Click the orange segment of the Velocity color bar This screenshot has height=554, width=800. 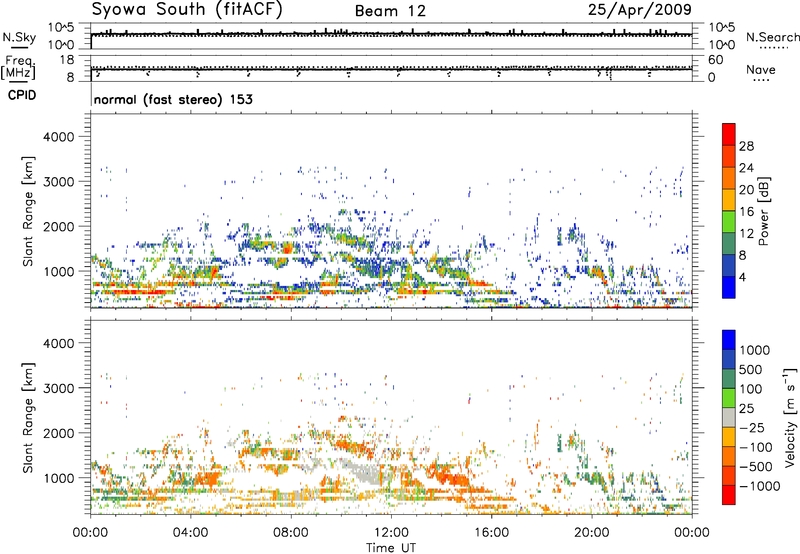pyautogui.click(x=729, y=457)
